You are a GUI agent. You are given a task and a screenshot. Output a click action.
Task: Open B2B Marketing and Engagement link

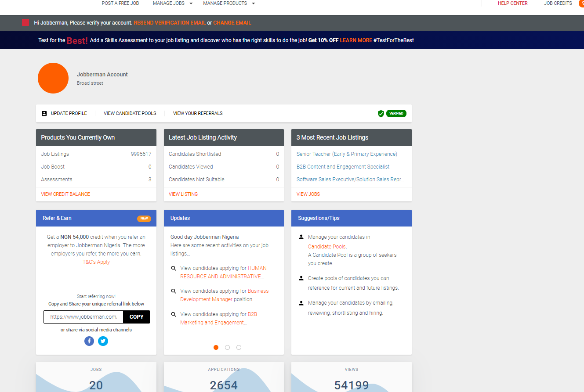(218, 318)
